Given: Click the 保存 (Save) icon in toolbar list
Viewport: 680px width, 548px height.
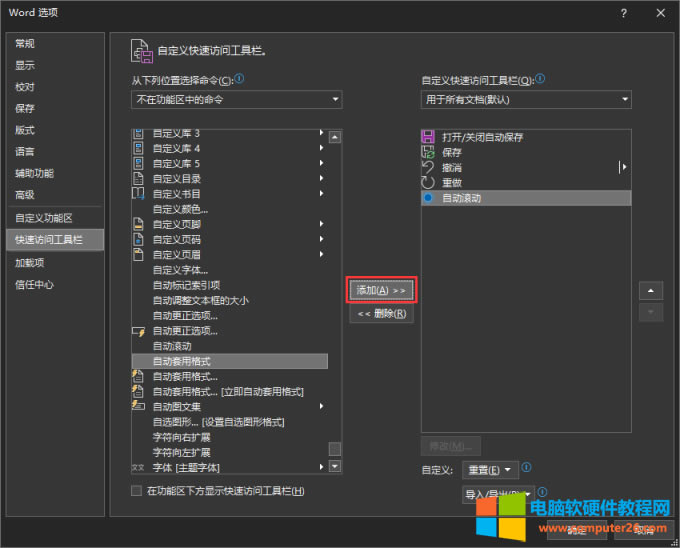Looking at the screenshot, I should coord(428,152).
